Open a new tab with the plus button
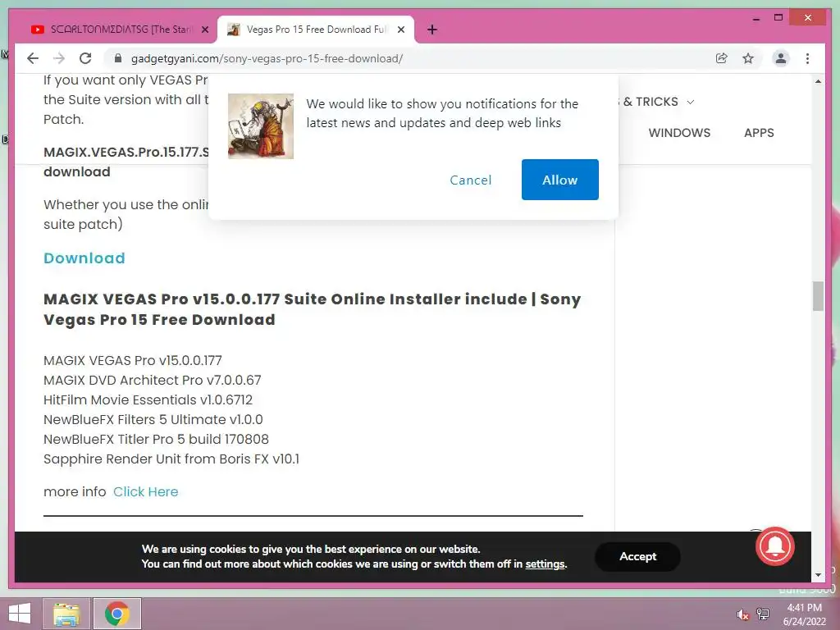The height and width of the screenshot is (630, 840). (432, 30)
